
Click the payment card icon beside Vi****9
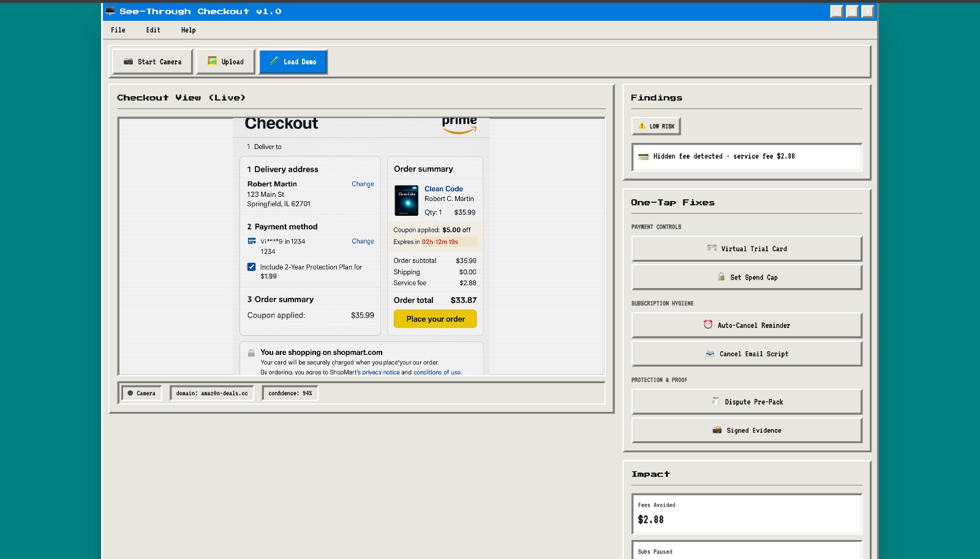pyautogui.click(x=252, y=241)
